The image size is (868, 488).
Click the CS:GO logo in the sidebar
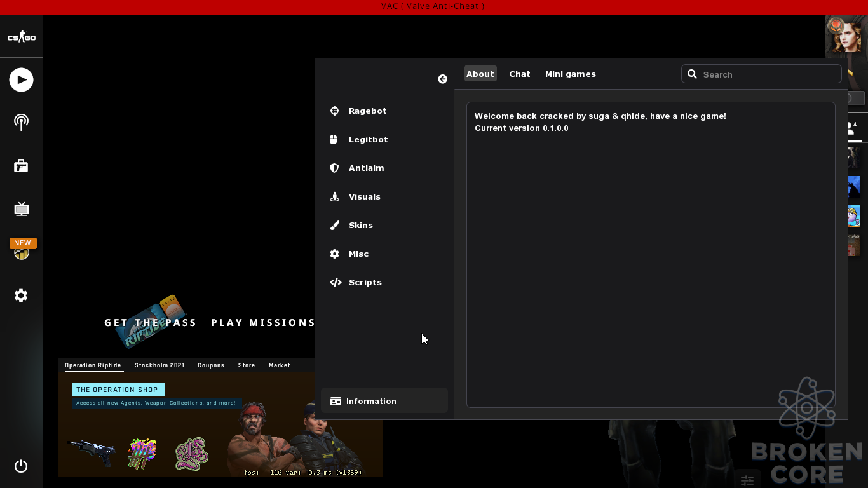coord(21,37)
